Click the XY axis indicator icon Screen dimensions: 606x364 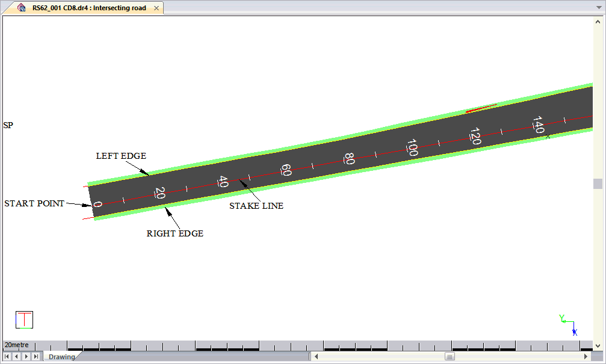point(567,325)
